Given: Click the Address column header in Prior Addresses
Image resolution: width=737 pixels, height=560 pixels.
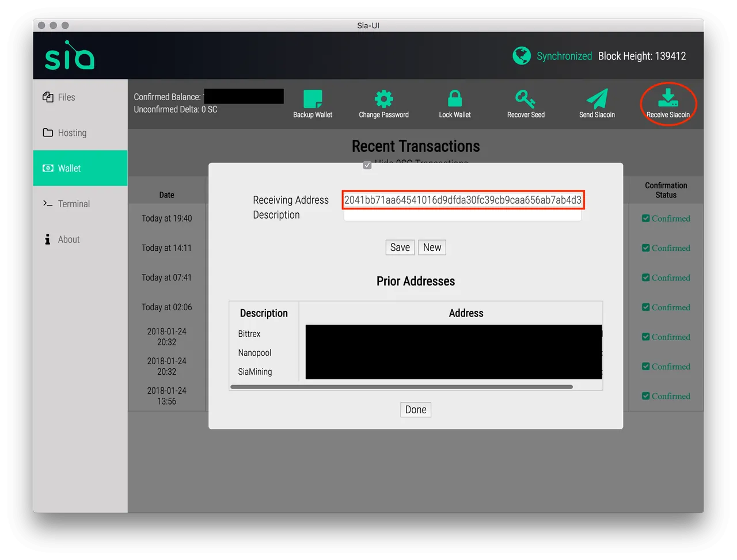Looking at the screenshot, I should pyautogui.click(x=466, y=313).
